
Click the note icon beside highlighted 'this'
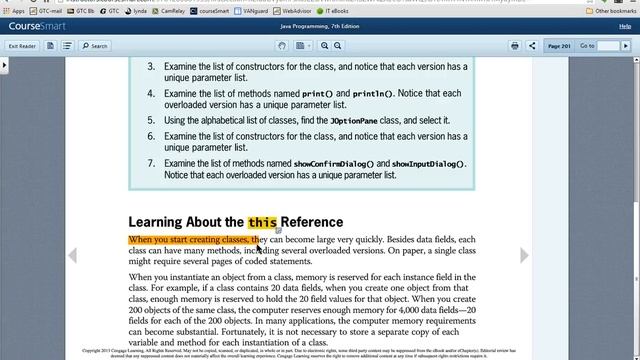278,231
